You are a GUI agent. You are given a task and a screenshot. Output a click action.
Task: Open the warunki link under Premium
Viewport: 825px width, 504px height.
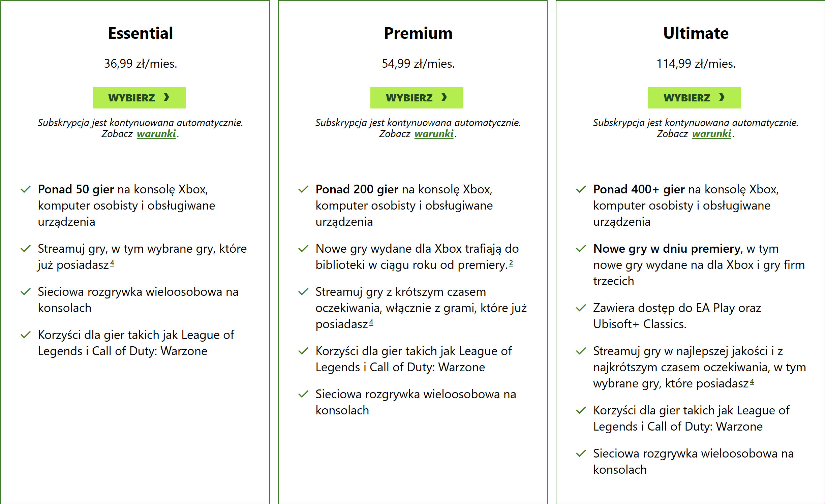[434, 134]
